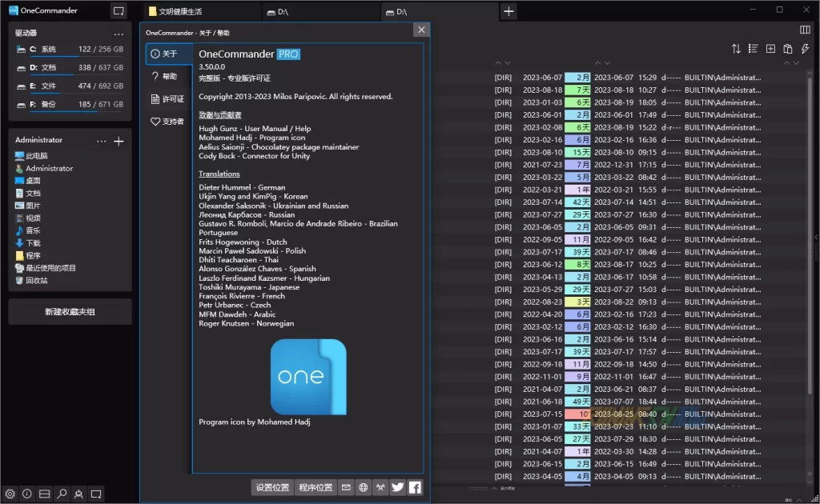Open the website globe icon
Screen dimensions: 820x504
pyautogui.click(x=364, y=487)
